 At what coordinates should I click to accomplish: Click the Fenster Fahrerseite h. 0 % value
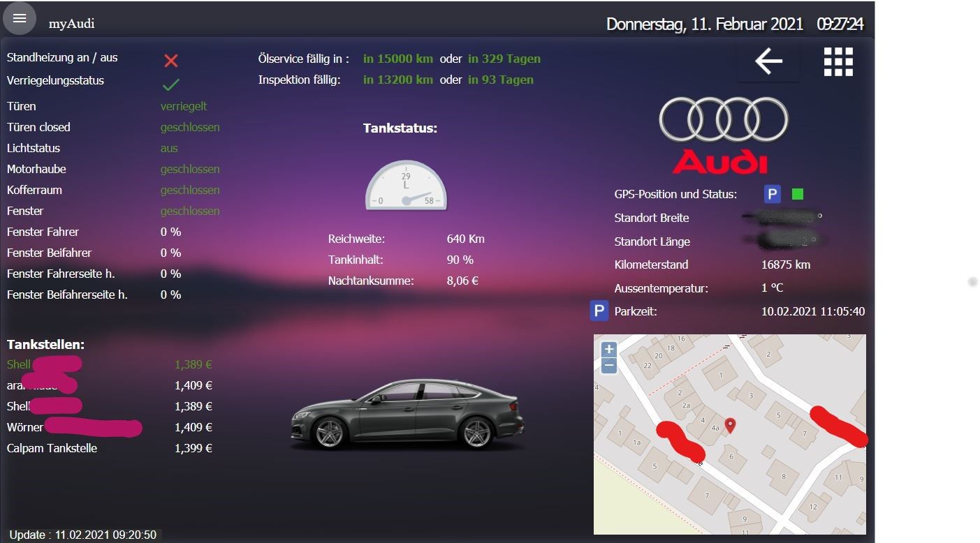[171, 274]
